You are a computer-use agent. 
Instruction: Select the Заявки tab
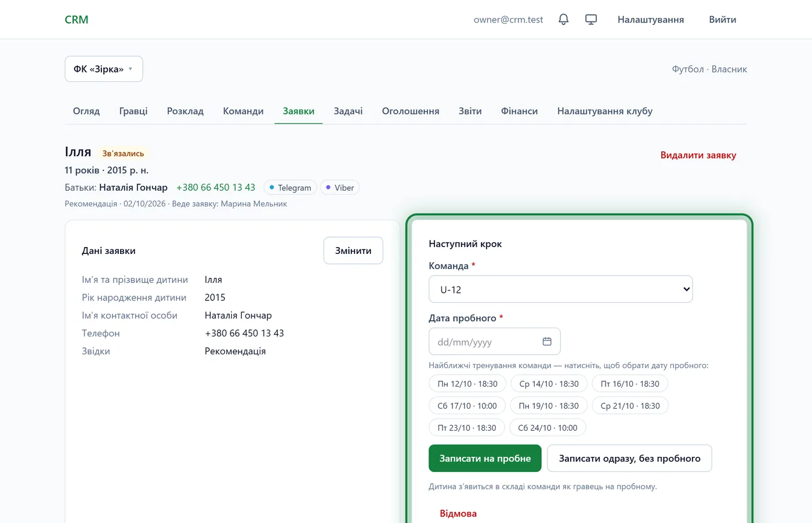(x=299, y=111)
